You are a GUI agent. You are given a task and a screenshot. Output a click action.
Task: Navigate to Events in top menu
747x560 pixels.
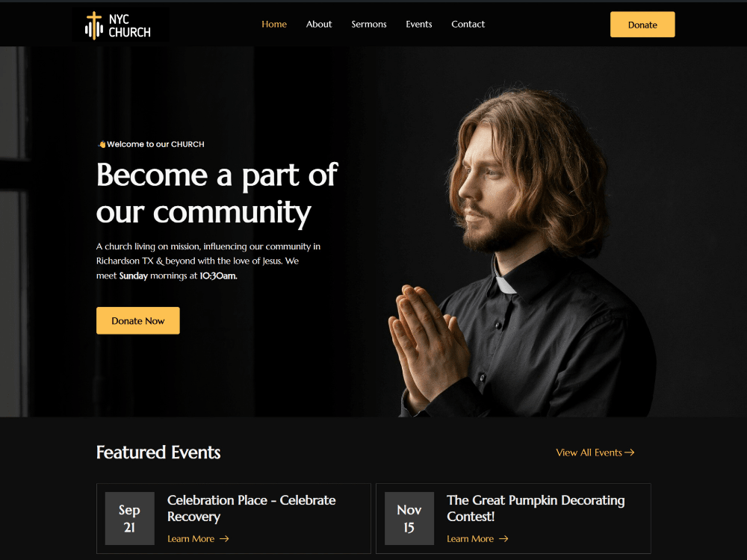tap(419, 25)
